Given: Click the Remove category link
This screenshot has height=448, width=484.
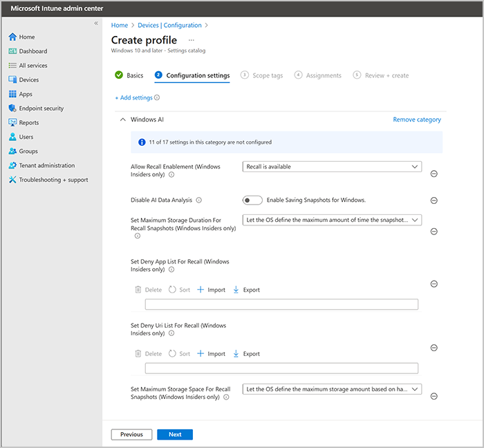Looking at the screenshot, I should pos(416,120).
